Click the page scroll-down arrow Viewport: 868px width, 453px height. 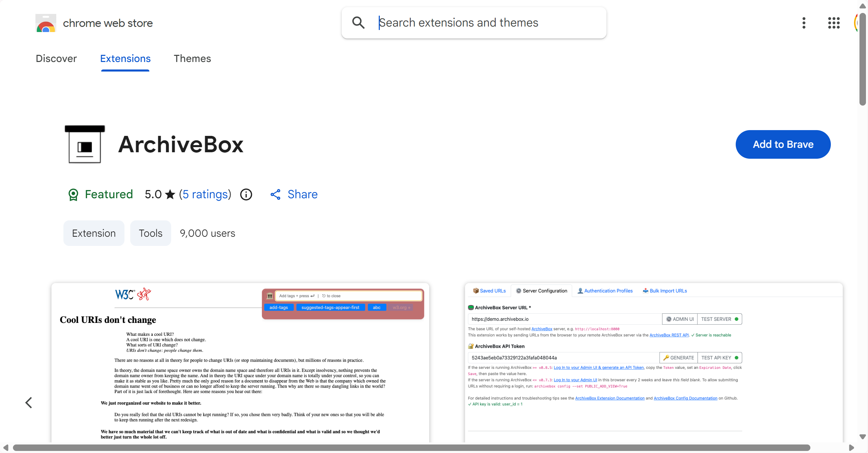click(863, 437)
